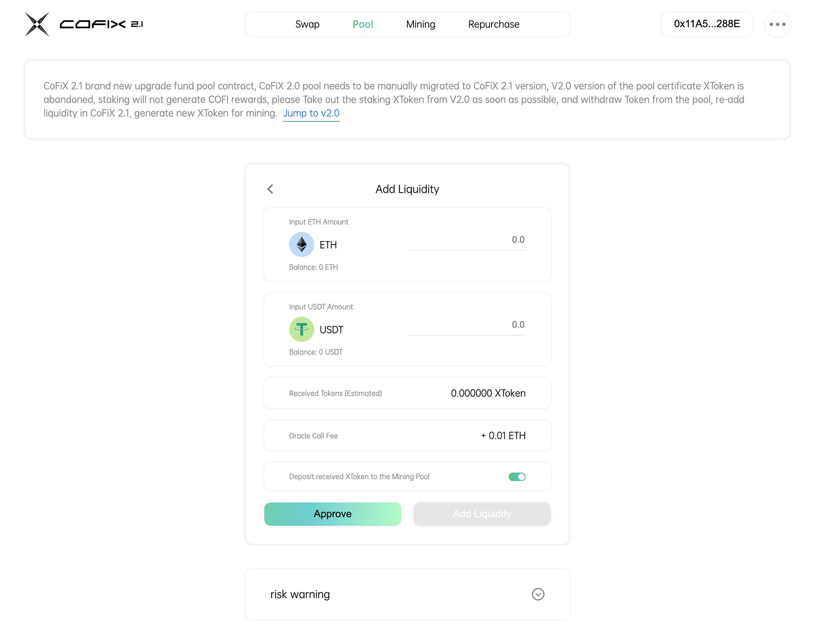Click the Oracle Call Fee row
The width and height of the screenshot is (815, 644).
click(407, 436)
